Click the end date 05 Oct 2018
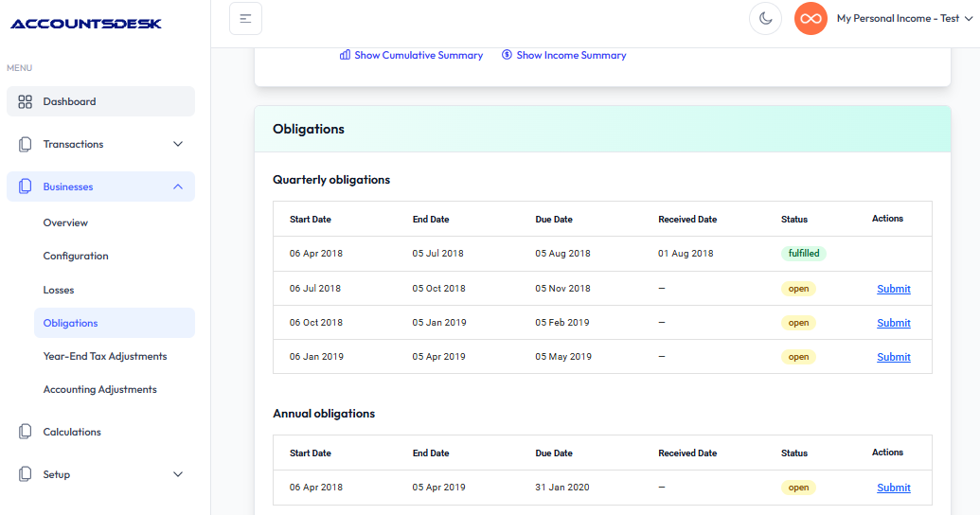The width and height of the screenshot is (980, 515). coord(438,289)
